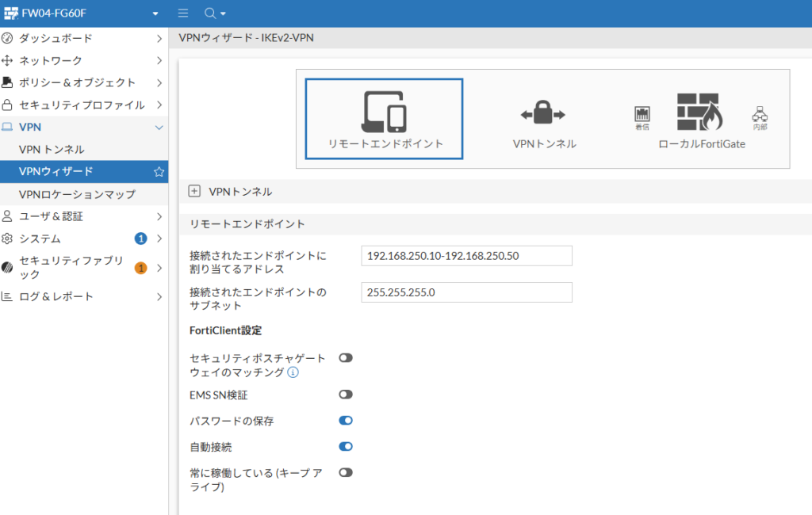The width and height of the screenshot is (812, 515).
Task: Toggle the hamburger menu icon in header
Action: coord(183,13)
